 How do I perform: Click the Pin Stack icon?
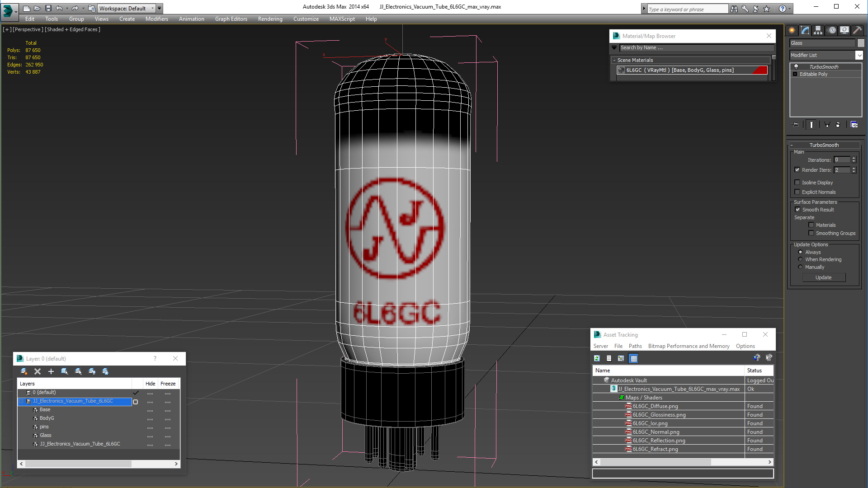tap(796, 125)
